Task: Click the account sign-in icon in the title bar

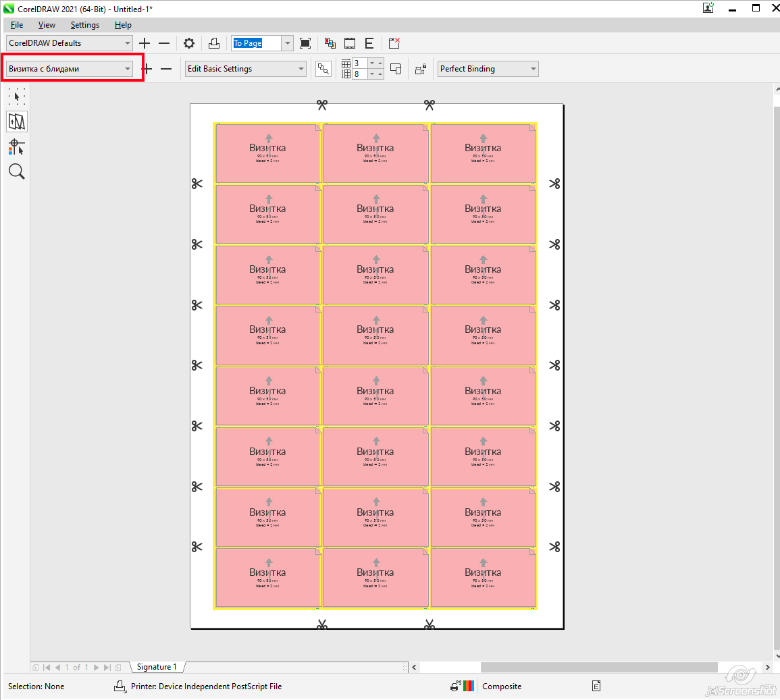Action: point(708,8)
